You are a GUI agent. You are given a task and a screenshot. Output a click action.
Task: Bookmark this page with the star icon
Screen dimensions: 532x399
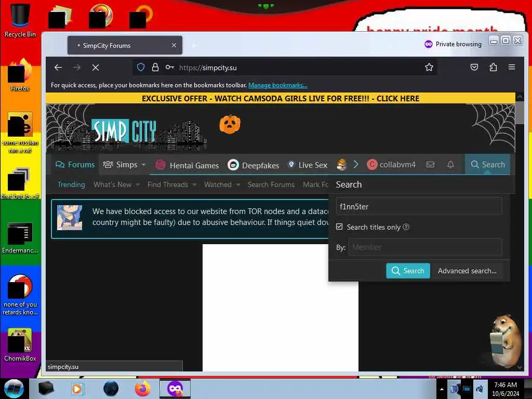(429, 67)
